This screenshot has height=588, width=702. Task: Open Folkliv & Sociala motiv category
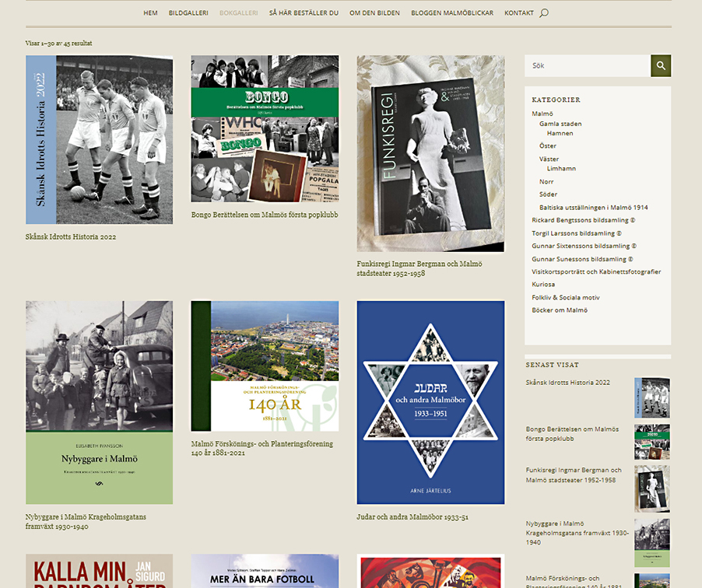(566, 297)
